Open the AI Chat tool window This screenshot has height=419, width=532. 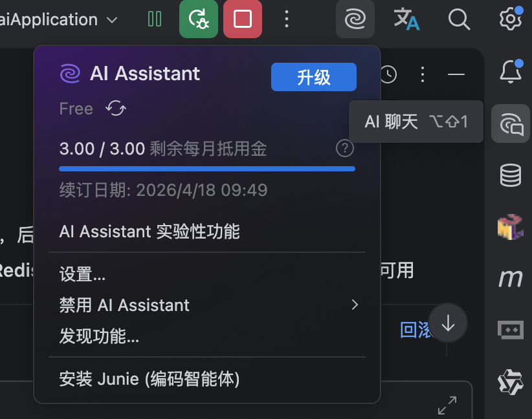click(x=511, y=123)
